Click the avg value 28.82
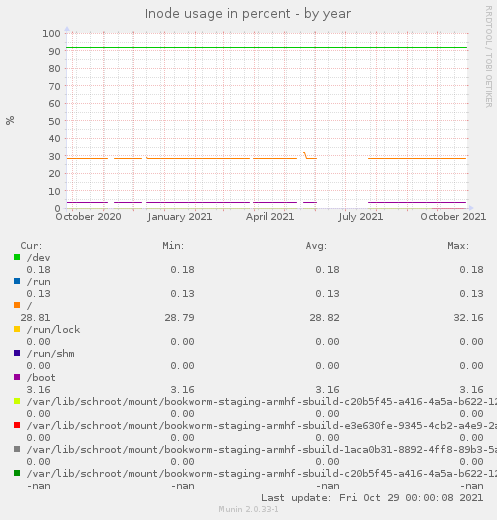497x520 pixels. tap(324, 318)
